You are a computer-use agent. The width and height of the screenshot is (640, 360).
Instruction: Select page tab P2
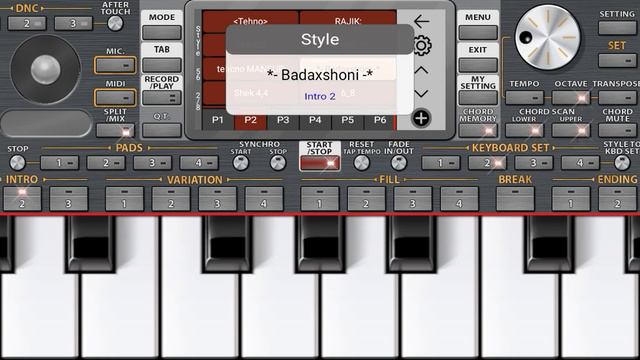250,120
